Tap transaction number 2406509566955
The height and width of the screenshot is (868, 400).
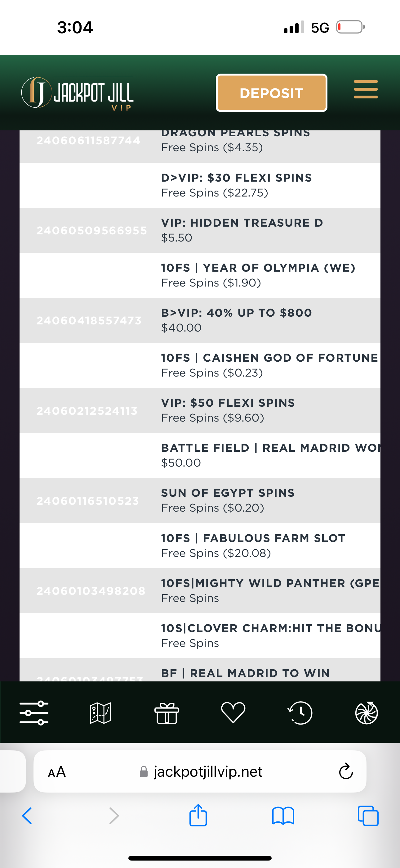click(91, 230)
